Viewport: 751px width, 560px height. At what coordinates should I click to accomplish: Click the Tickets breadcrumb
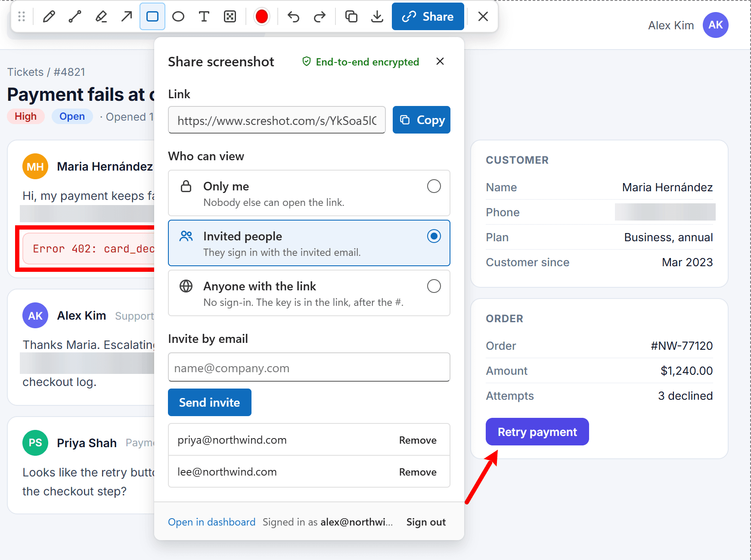[25, 72]
